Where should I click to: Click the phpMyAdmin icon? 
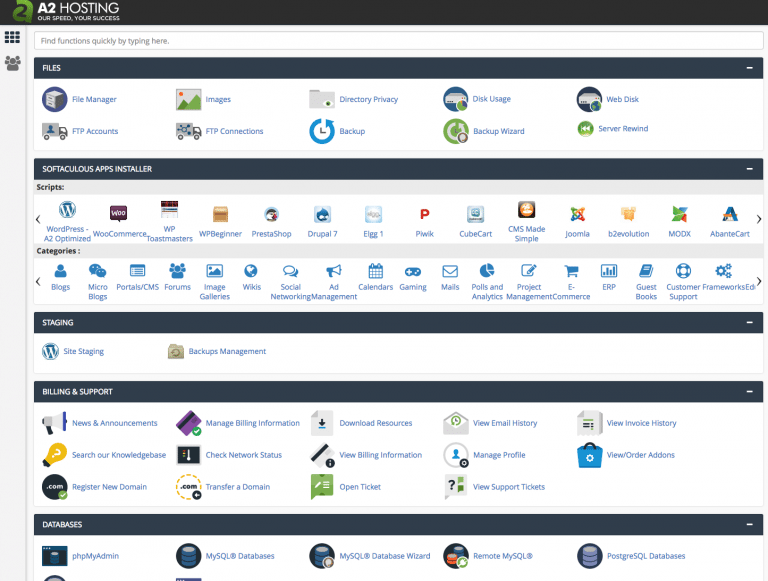[x=54, y=555]
